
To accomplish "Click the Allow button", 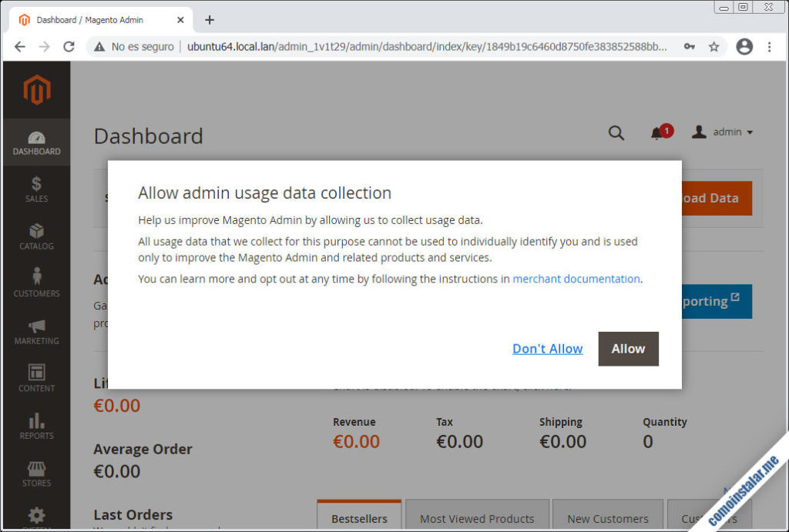I will 628,349.
